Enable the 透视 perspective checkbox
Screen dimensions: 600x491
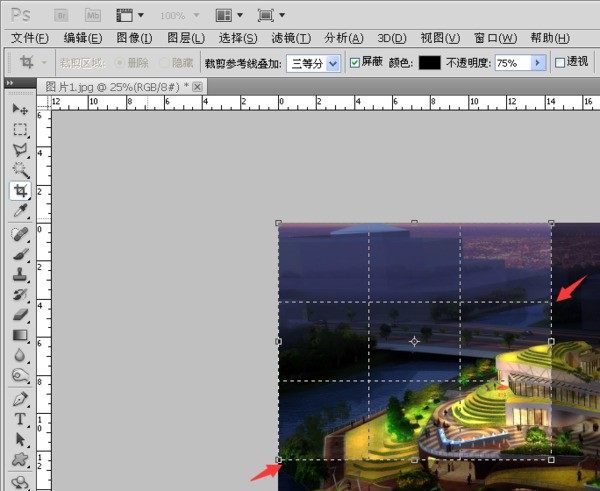(x=560, y=63)
